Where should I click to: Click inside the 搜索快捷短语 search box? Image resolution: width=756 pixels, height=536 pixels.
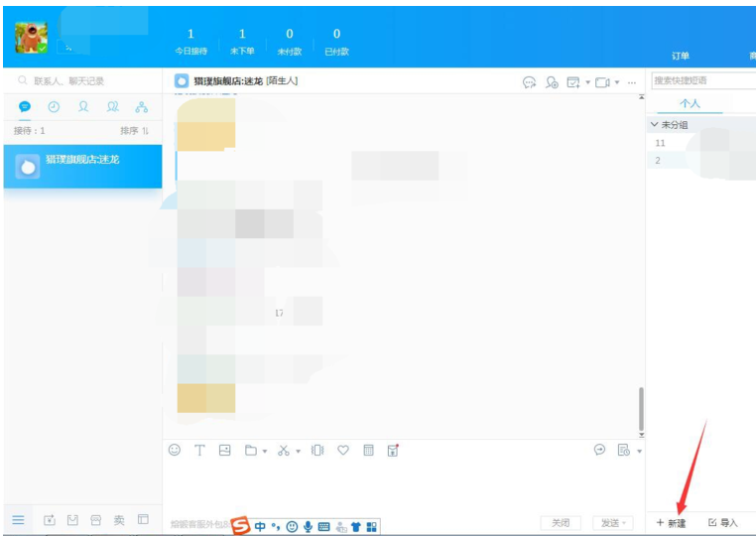704,80
